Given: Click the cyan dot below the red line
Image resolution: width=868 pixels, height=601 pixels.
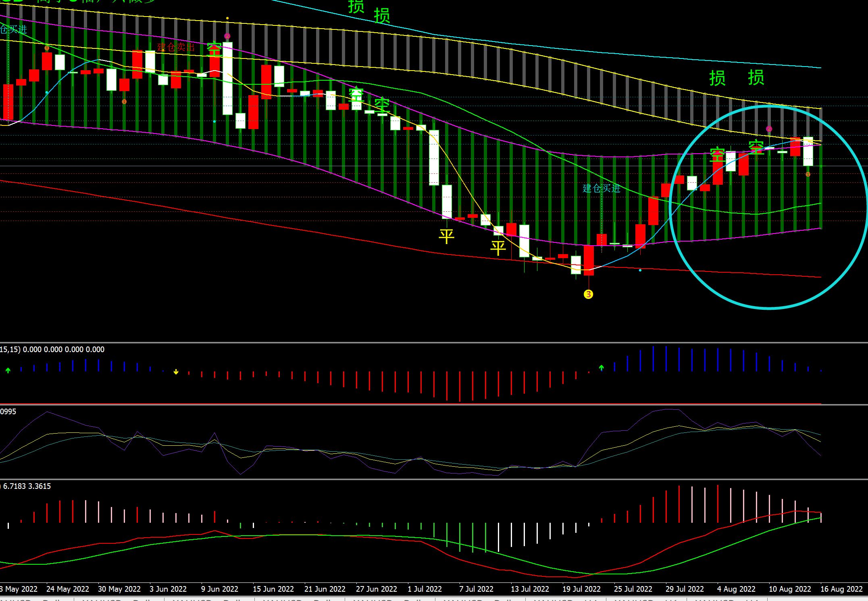Looking at the screenshot, I should pos(640,270).
